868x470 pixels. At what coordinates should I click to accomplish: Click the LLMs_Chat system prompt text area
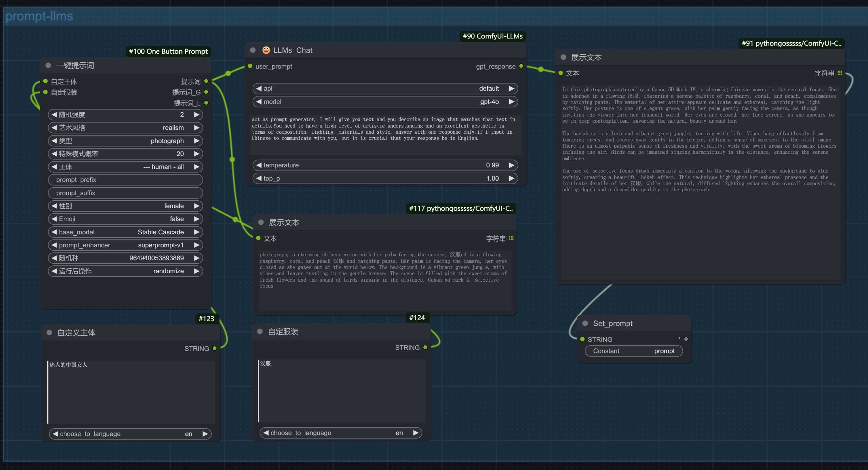(385, 135)
